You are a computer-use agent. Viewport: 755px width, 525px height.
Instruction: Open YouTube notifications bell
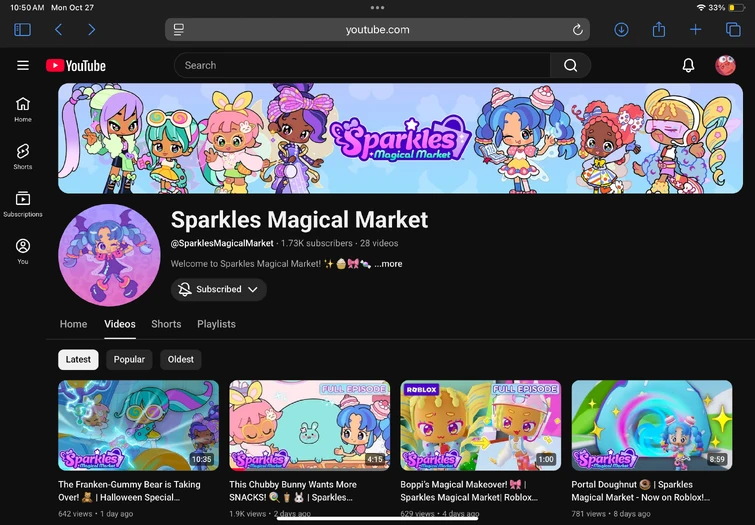[x=689, y=66]
